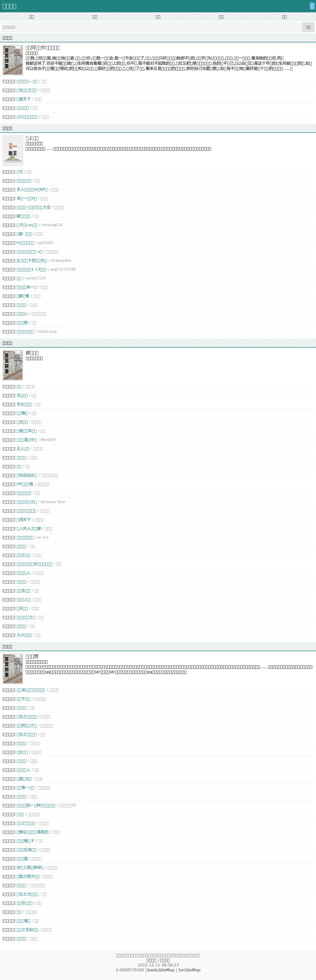Open the novel link containing '1-13'
Viewport: 316px width, 980px height.
[x=31, y=269]
